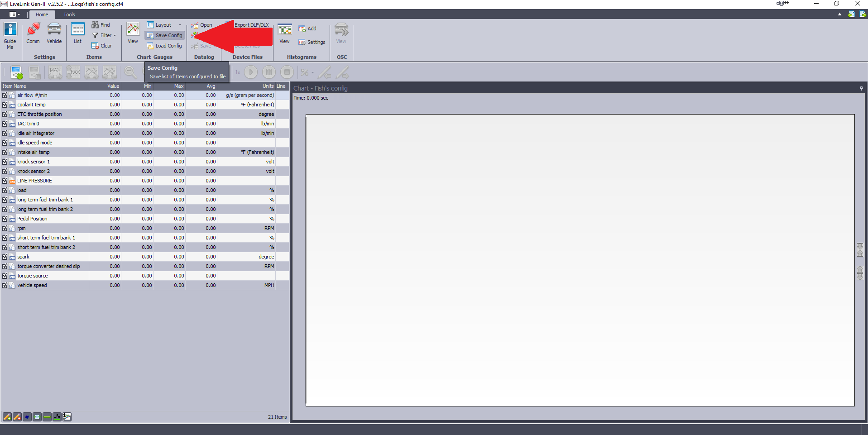Pause datalog playback
Viewport: 868px width, 435px height.
pyautogui.click(x=269, y=72)
